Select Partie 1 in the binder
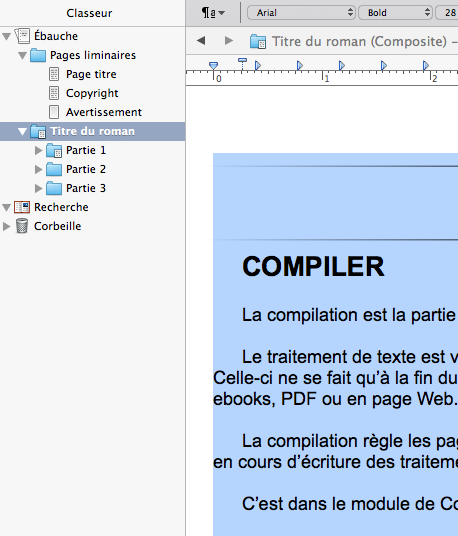458x536 pixels. point(86,150)
